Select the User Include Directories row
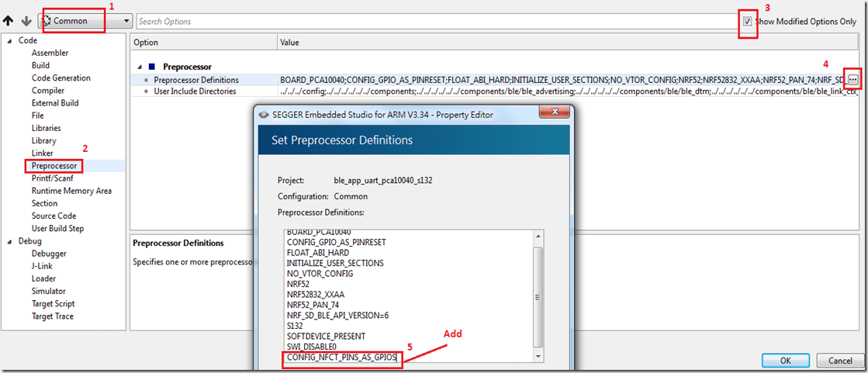The width and height of the screenshot is (868, 373). pos(195,92)
